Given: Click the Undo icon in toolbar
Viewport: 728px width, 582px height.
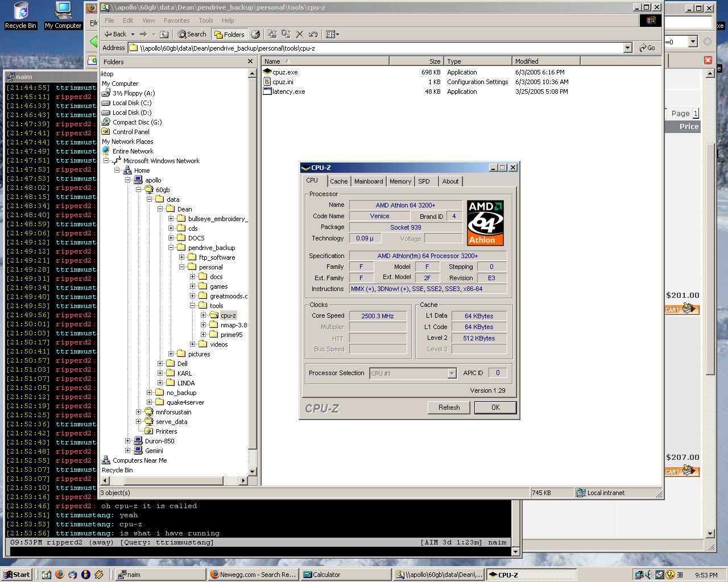Looking at the screenshot, I should tap(313, 34).
